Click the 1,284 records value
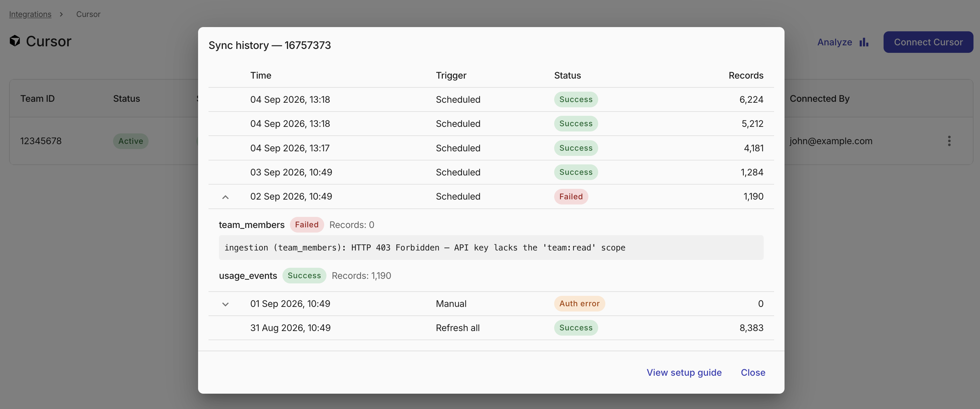This screenshot has width=980, height=409. [752, 172]
